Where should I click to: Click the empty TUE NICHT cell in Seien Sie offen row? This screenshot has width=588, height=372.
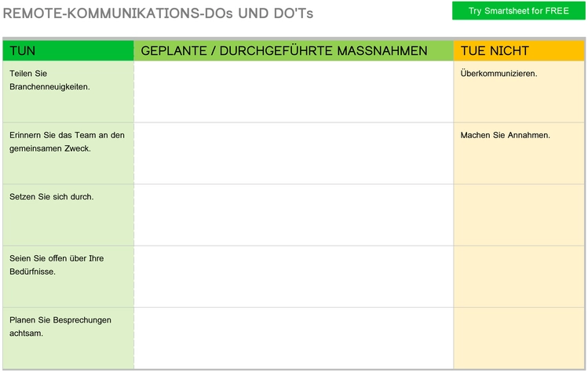coord(519,277)
